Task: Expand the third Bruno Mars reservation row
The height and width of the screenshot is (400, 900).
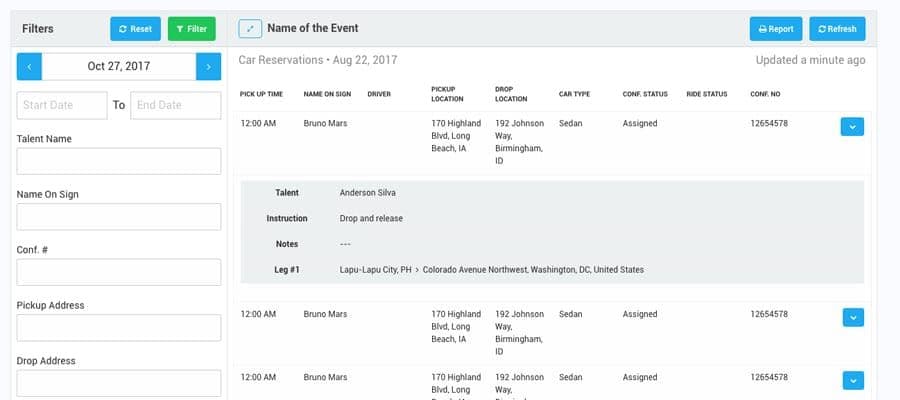Action: (x=853, y=380)
